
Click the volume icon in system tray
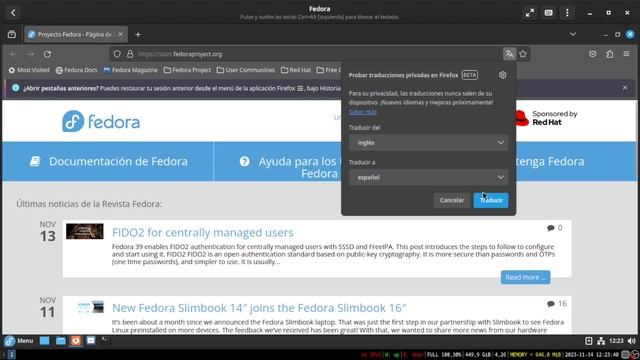(631, 341)
